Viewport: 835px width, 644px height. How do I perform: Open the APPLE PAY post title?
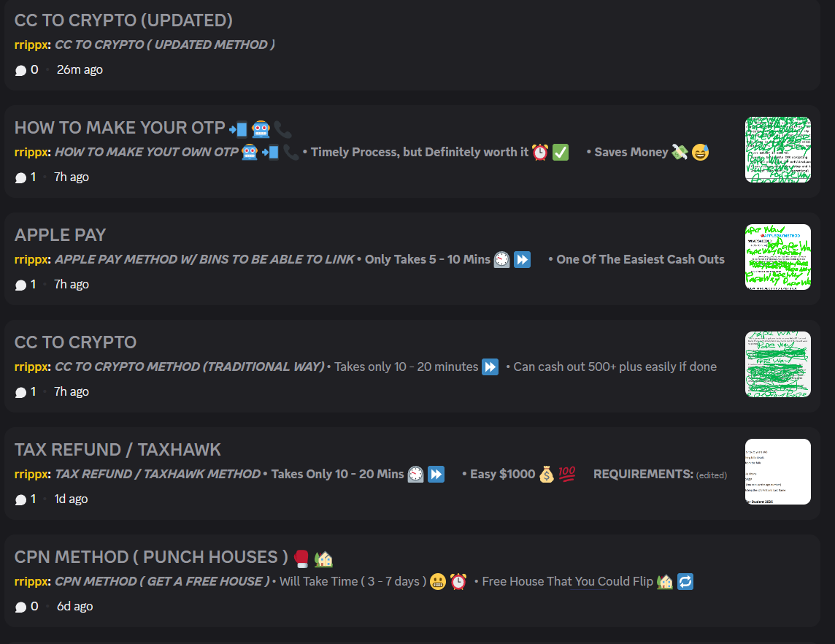pos(61,235)
